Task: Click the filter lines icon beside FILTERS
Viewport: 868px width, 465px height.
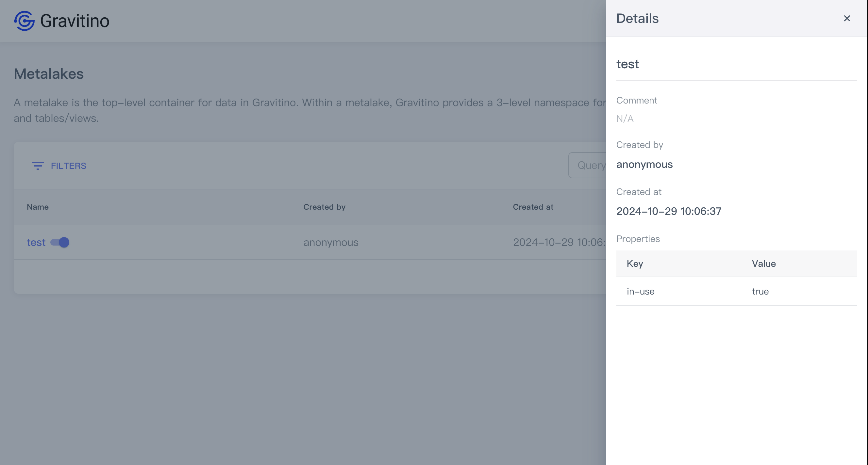Action: 37,166
